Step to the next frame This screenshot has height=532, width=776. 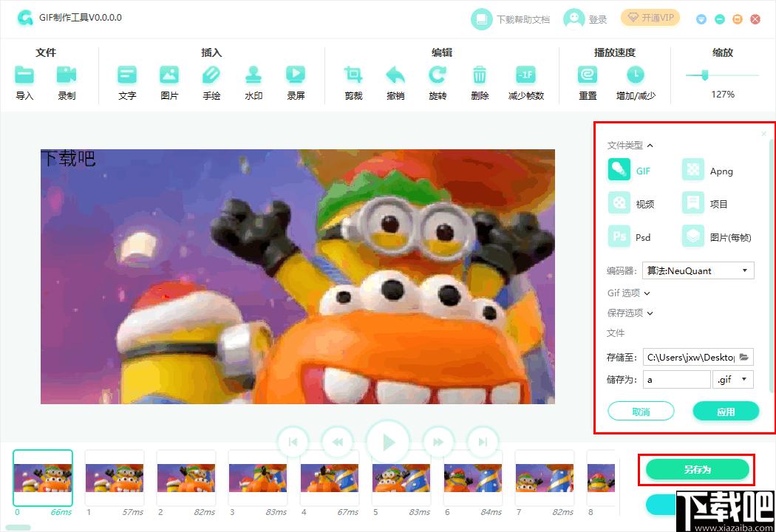coord(438,442)
